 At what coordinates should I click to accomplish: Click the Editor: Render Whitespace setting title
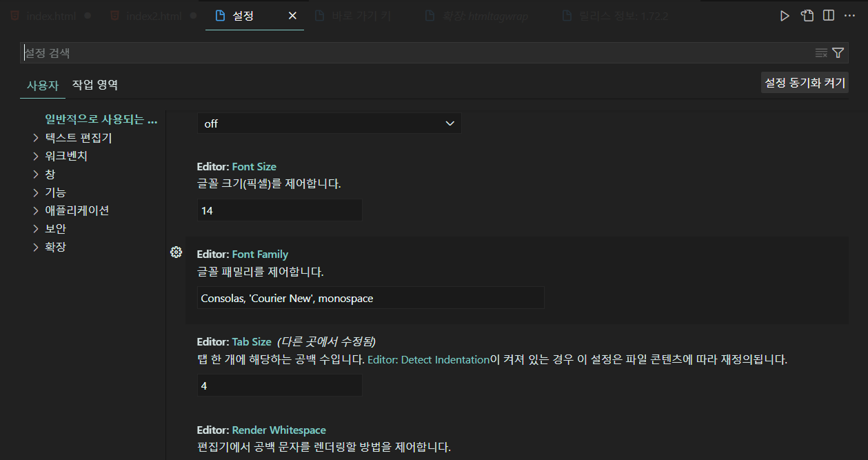261,430
